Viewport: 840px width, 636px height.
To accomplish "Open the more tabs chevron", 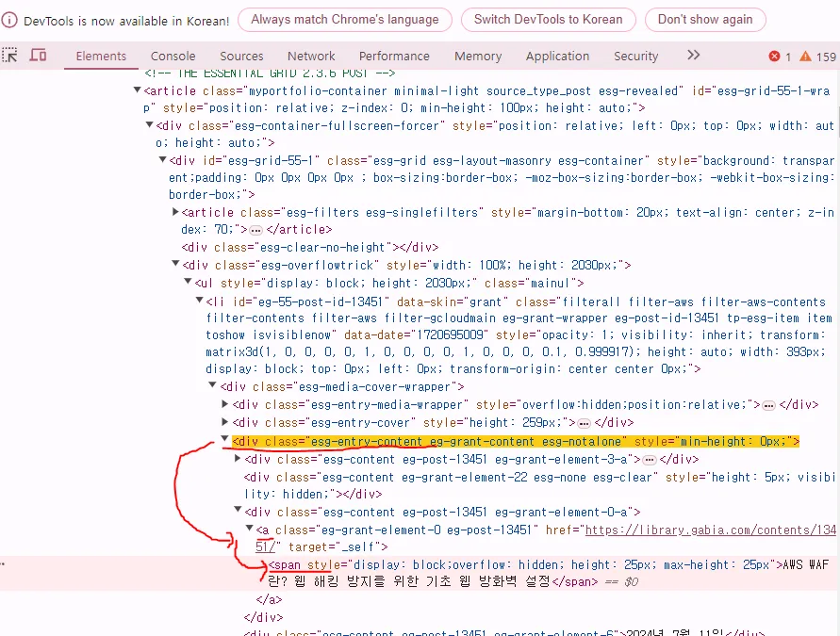I will 693,56.
